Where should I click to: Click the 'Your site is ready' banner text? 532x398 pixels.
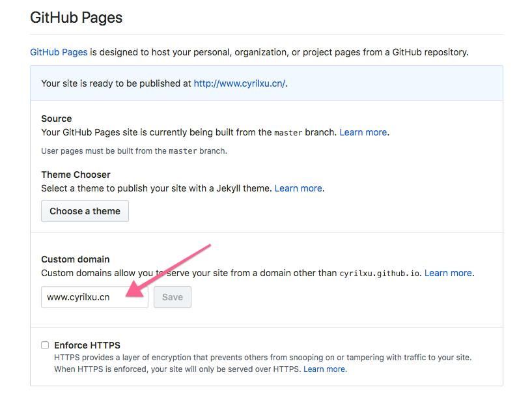coord(164,83)
